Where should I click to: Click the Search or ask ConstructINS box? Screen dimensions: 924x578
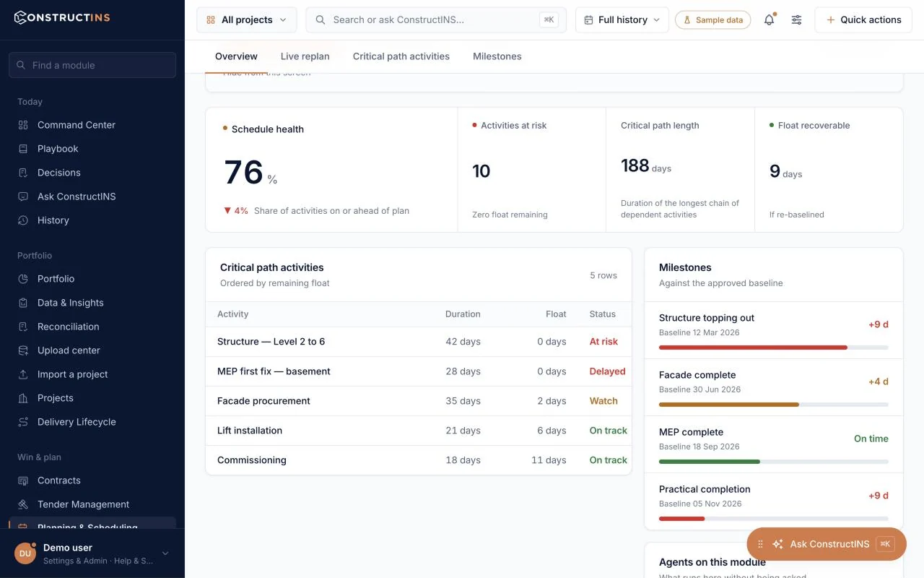(x=436, y=20)
